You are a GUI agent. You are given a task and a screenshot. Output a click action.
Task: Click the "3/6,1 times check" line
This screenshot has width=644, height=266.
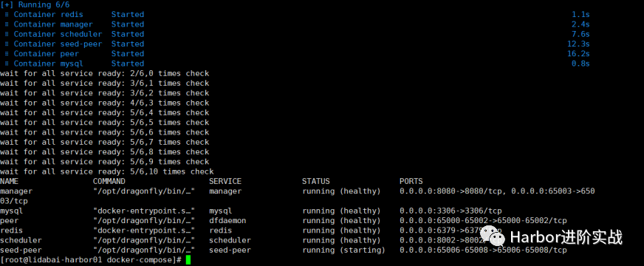pos(105,83)
